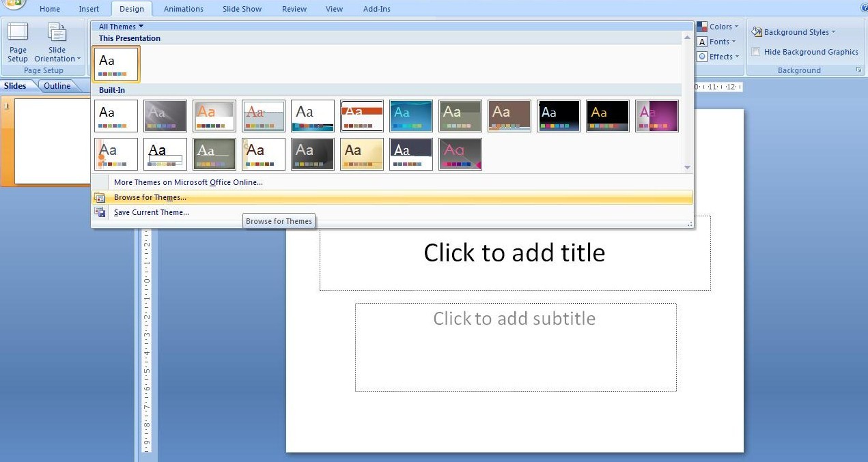Toggle Hide Background Graphics checkbox
868x462 pixels.
pos(756,52)
